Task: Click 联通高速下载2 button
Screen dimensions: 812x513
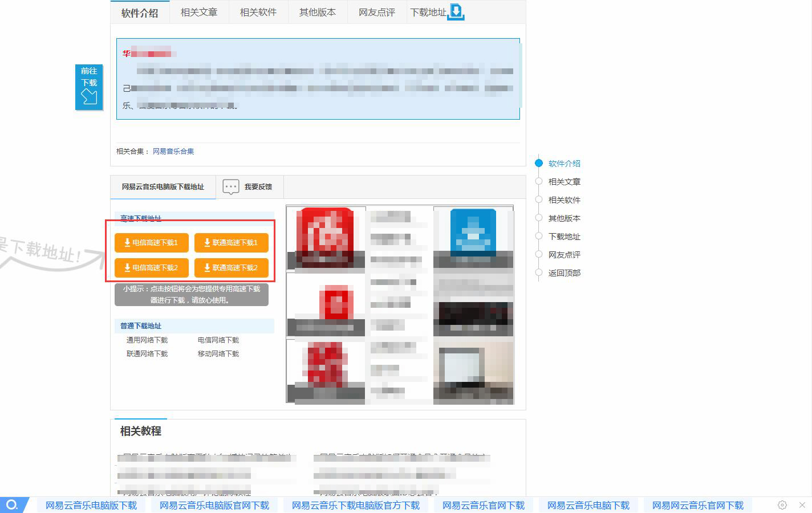Action: (x=232, y=267)
